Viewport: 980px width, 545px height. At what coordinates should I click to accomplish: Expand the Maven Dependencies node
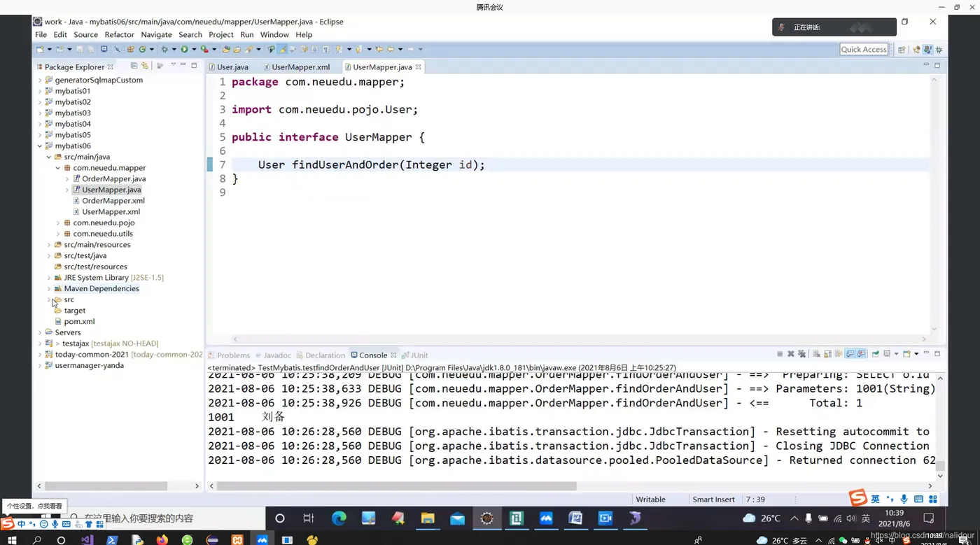pyautogui.click(x=49, y=289)
